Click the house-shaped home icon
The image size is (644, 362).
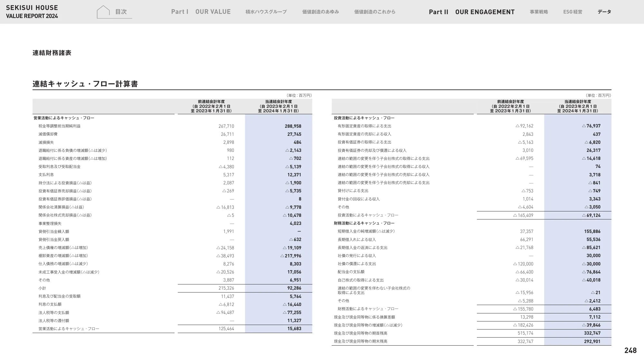[x=103, y=12]
